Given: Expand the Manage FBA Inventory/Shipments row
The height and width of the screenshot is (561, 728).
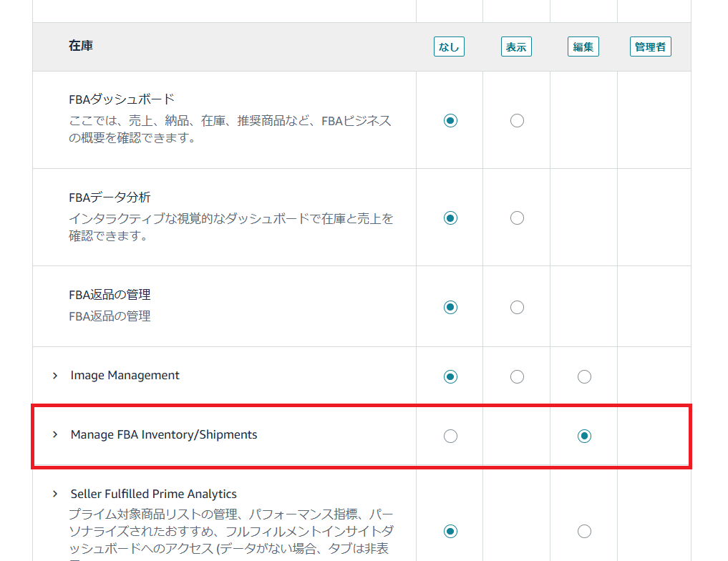Looking at the screenshot, I should click(55, 435).
